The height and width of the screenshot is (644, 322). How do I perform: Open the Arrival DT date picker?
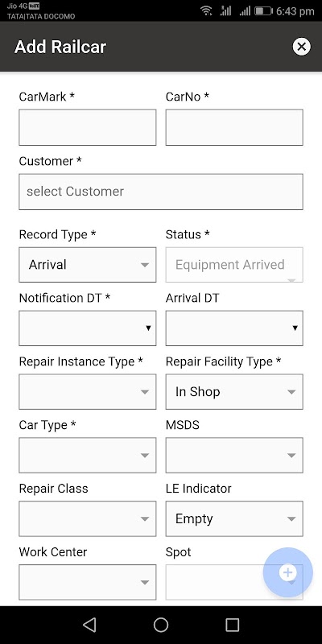[234, 328]
